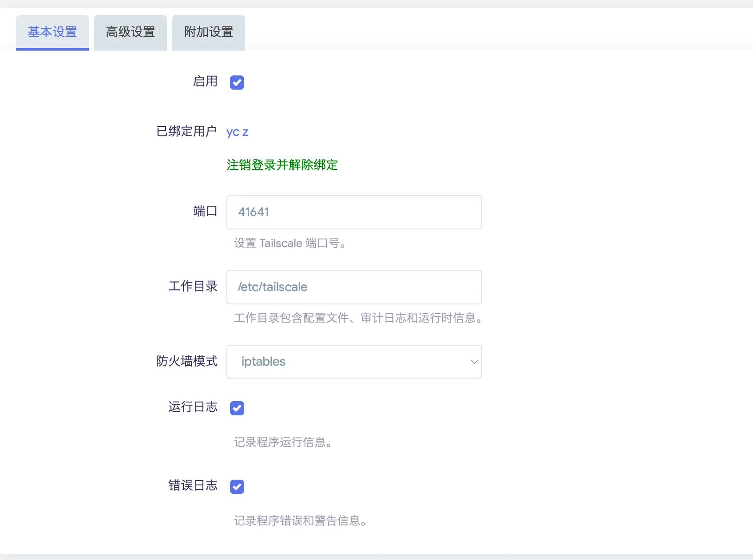
Task: Click the bound user link yc z
Action: coord(237,132)
